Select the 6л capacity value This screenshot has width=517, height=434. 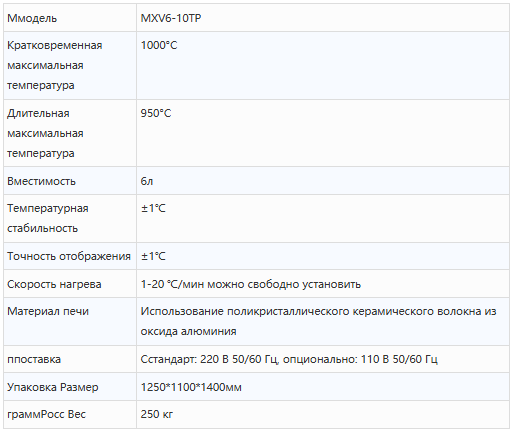pos(147,181)
